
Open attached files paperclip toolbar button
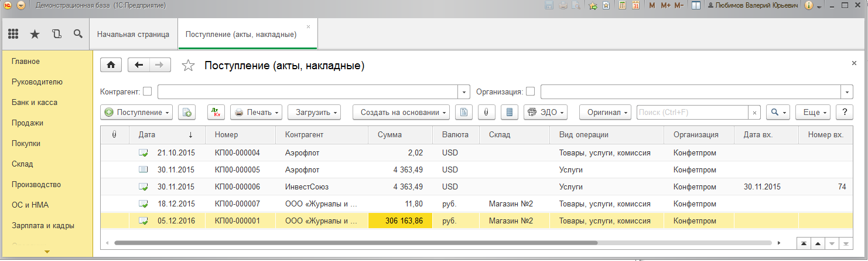[486, 112]
